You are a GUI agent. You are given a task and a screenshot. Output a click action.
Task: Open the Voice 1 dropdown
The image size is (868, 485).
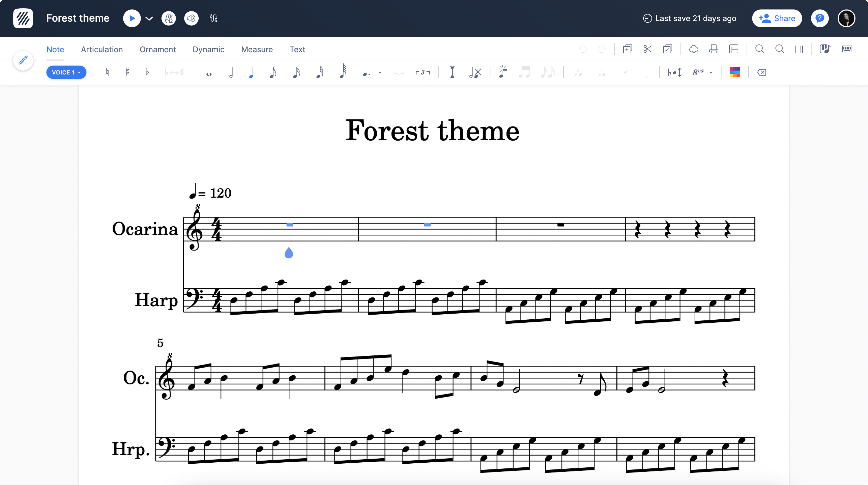pos(66,72)
